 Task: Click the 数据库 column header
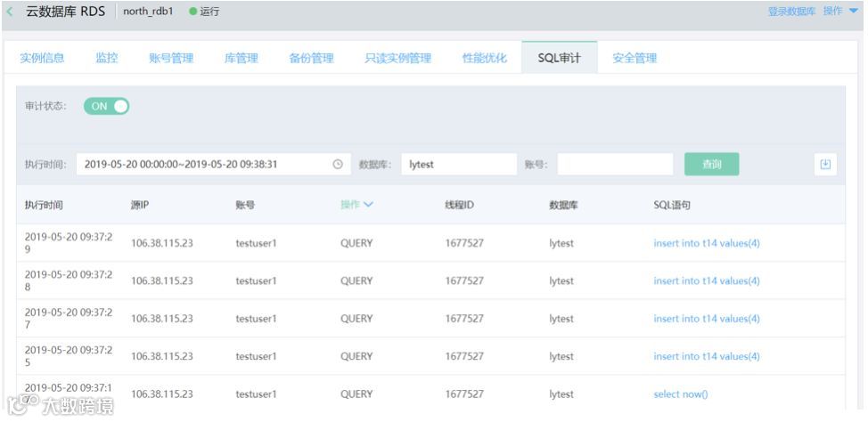click(563, 205)
